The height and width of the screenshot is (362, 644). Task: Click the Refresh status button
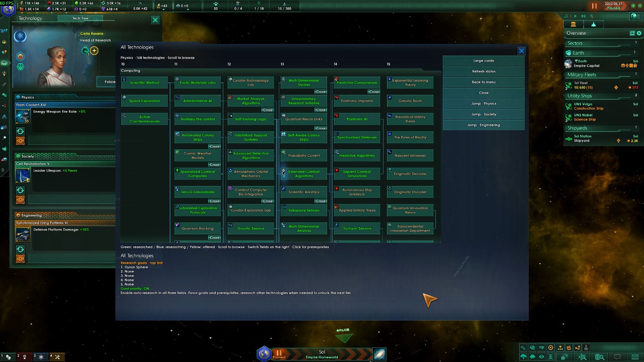tap(483, 71)
